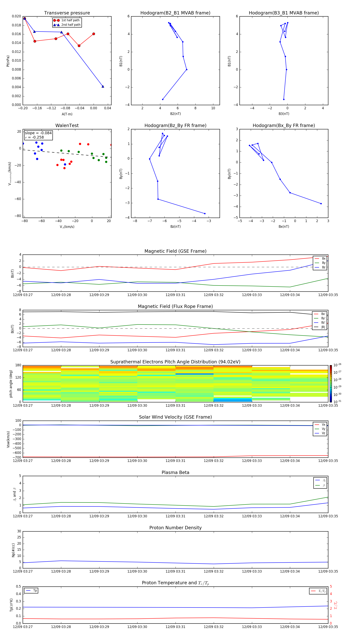Click the 'Np(#/cc)' y-axis label
This screenshot has width=351, height=644.
(x=13, y=550)
